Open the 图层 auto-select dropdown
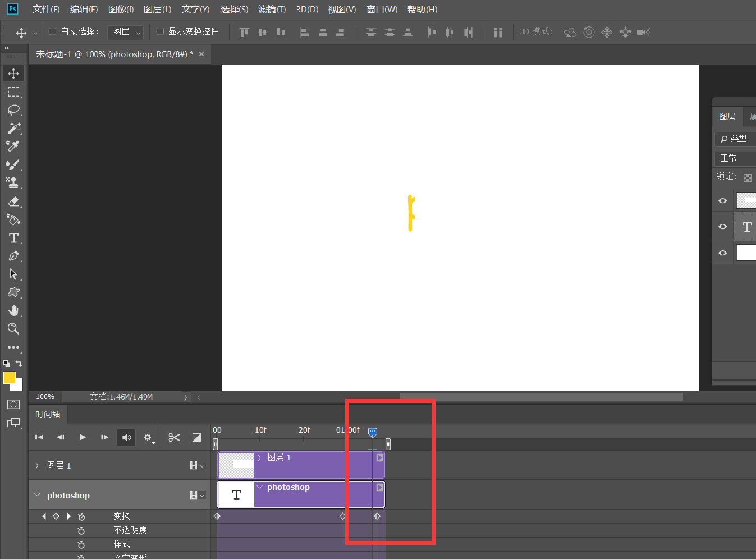This screenshot has height=559, width=756. tap(125, 32)
